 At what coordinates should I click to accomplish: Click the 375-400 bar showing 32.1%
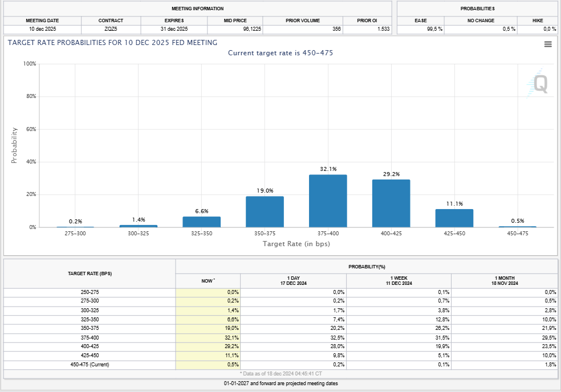[328, 201]
